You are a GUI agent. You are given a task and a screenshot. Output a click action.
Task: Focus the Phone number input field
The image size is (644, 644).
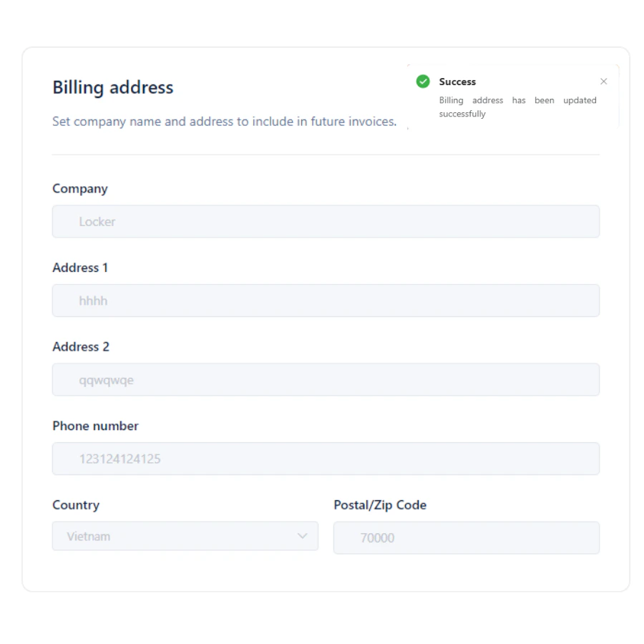click(x=326, y=459)
